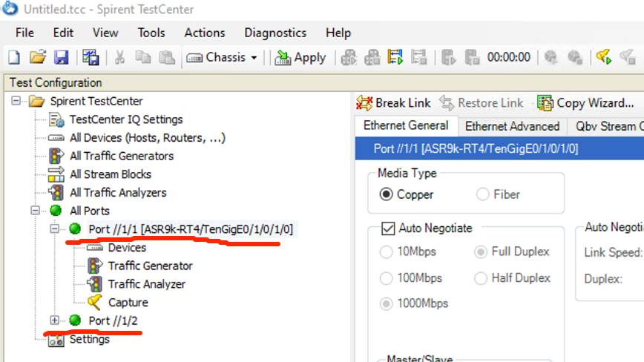Click the grayed sequencer start icon
The image size is (644, 362).
pyautogui.click(x=448, y=57)
